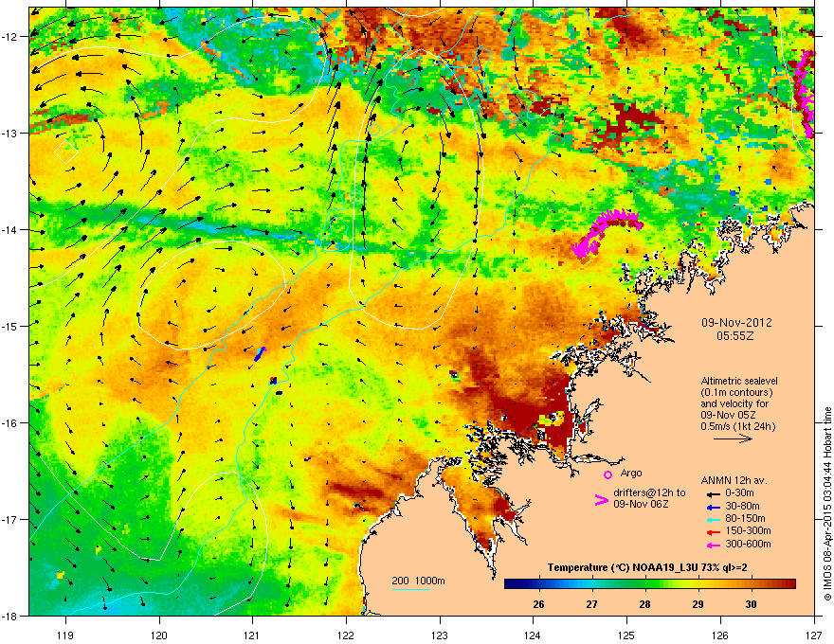Click the '28' tick label under color bar
The height and width of the screenshot is (644, 834).
(644, 604)
